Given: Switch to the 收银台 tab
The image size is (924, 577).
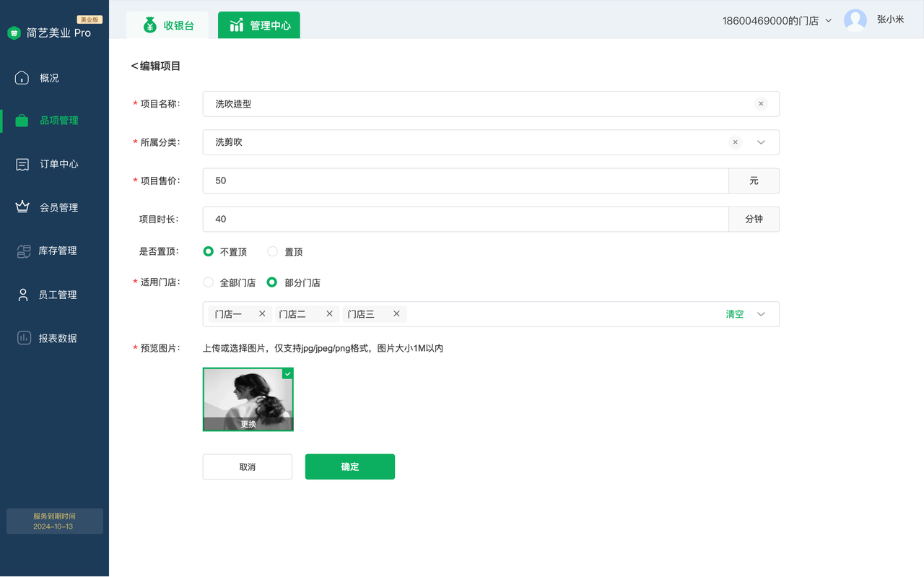Looking at the screenshot, I should coord(167,25).
